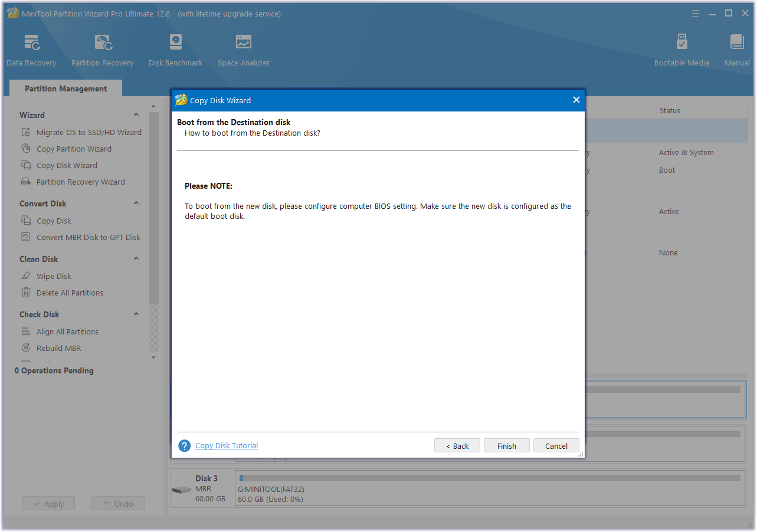Select Align All Partitions
757x532 pixels.
67,331
